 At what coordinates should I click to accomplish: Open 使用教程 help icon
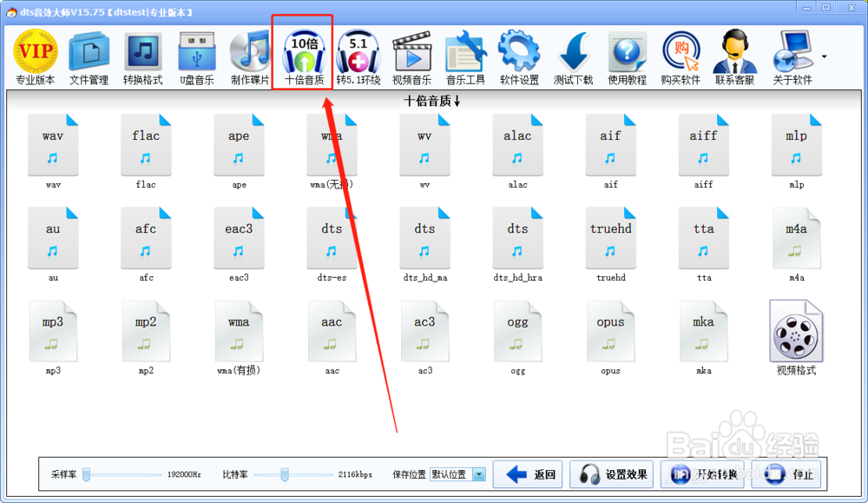(627, 57)
